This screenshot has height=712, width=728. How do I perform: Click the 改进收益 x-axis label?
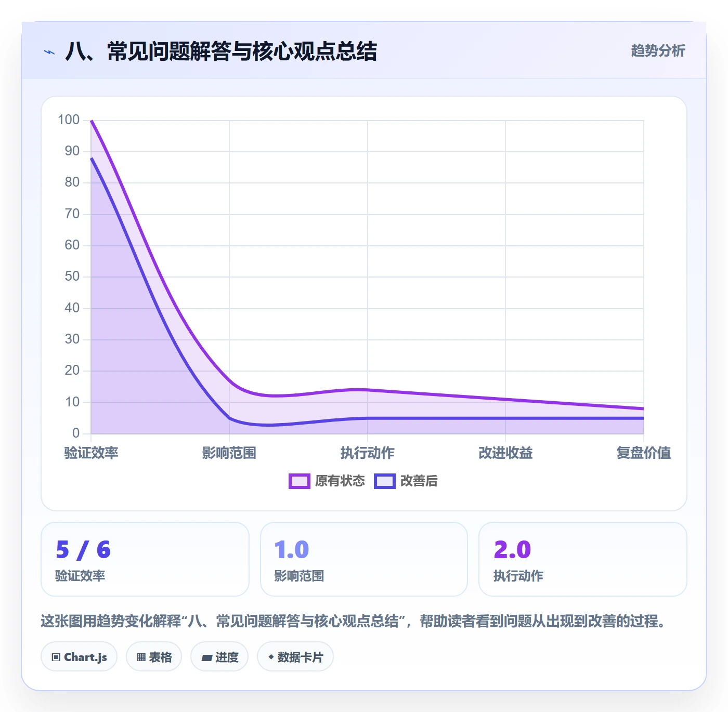pyautogui.click(x=505, y=453)
